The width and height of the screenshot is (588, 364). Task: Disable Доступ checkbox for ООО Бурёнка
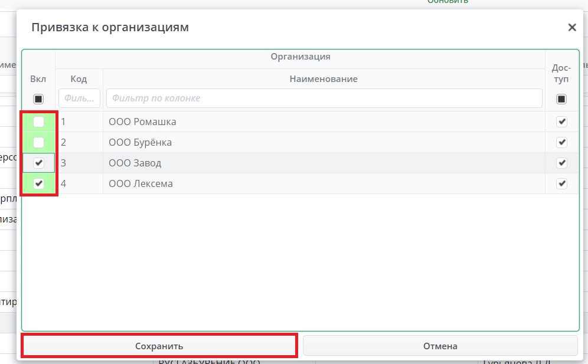point(561,143)
